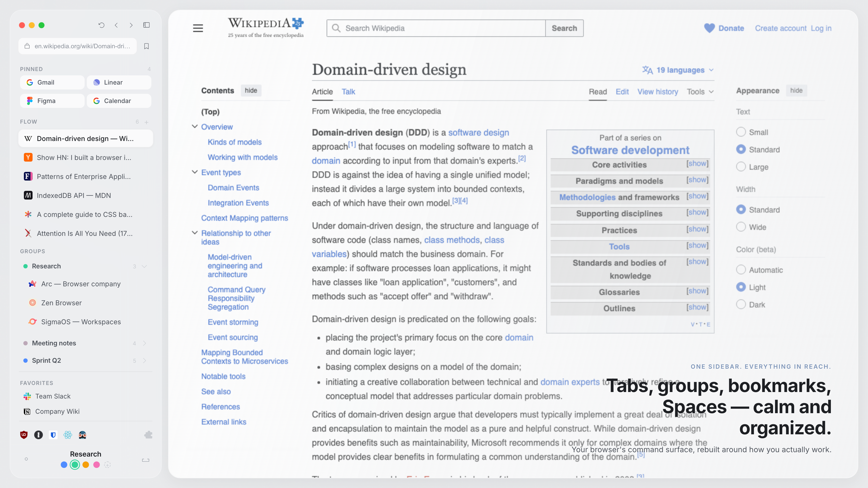The height and width of the screenshot is (488, 868).
Task: Add a new tab with the Flow plus icon
Action: [146, 122]
